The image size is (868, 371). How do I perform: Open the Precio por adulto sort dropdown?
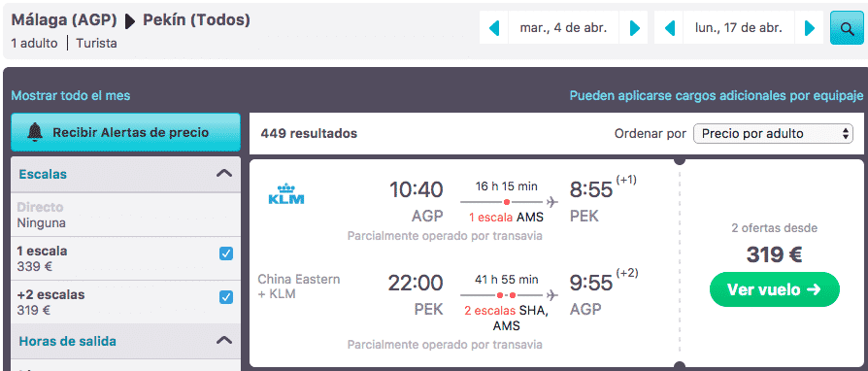tap(773, 133)
